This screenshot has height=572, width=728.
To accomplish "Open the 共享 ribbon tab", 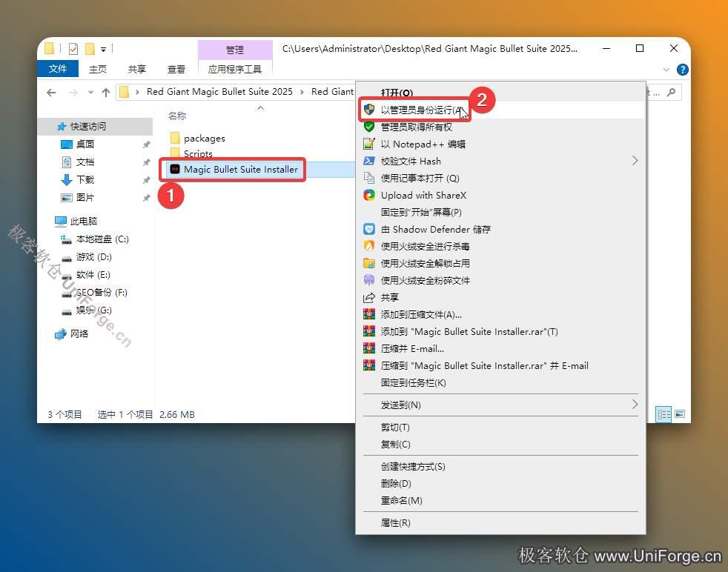I will point(136,69).
